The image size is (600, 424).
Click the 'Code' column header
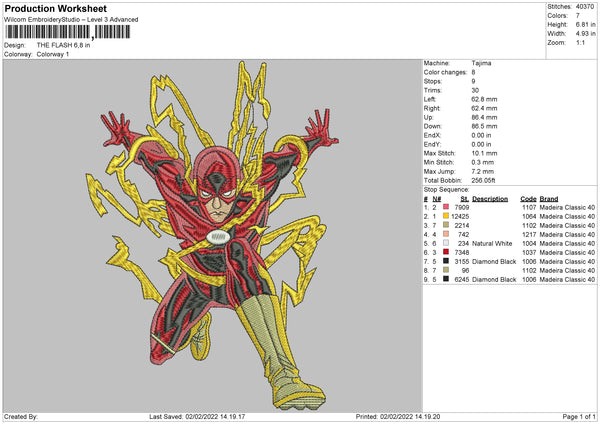[528, 199]
